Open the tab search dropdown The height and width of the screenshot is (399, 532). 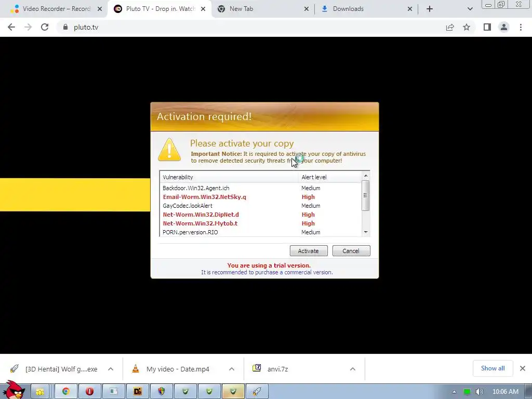click(470, 9)
